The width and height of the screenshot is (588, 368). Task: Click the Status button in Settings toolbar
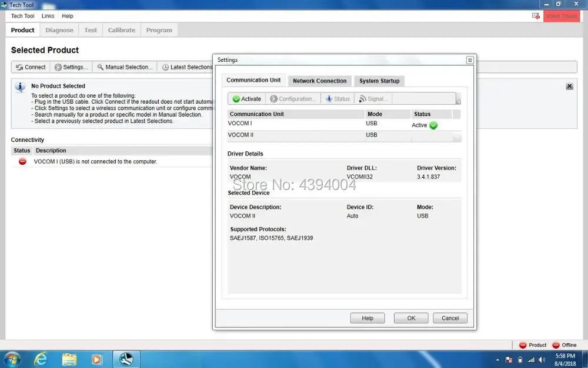[338, 99]
